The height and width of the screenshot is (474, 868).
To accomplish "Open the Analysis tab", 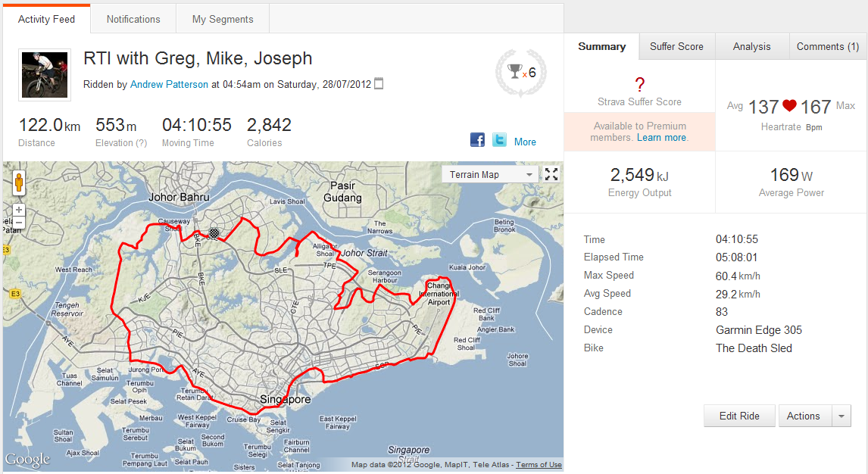I will (x=751, y=46).
